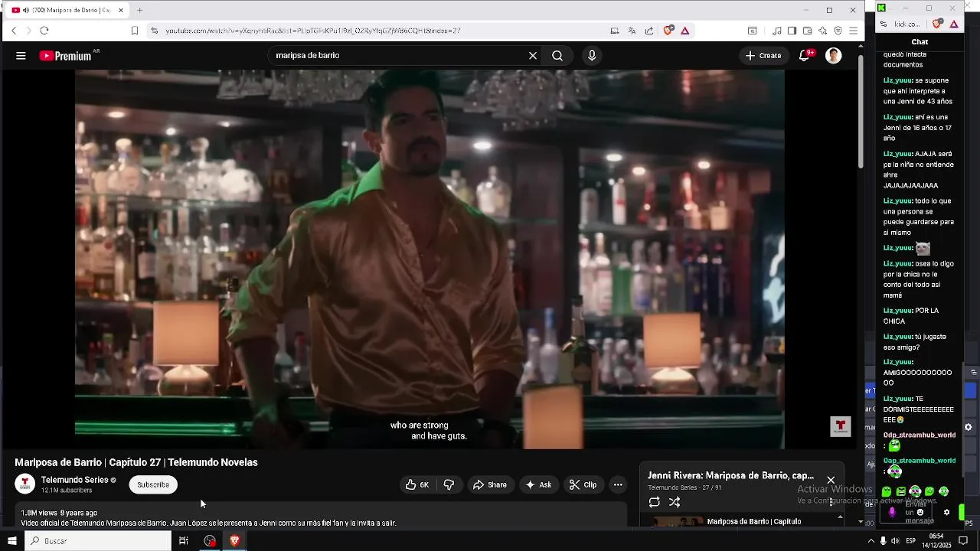Open Brave Rewards triangle icon
Image resolution: width=980 pixels, height=551 pixels.
click(684, 31)
